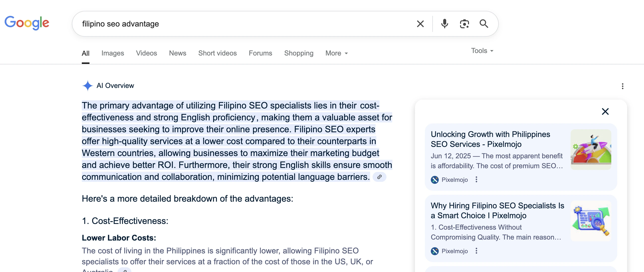Screen dimensions: 644x272
Task: Click 'Cost-Effectiveness Without Compromising Quality' snippet
Action: click(x=496, y=232)
